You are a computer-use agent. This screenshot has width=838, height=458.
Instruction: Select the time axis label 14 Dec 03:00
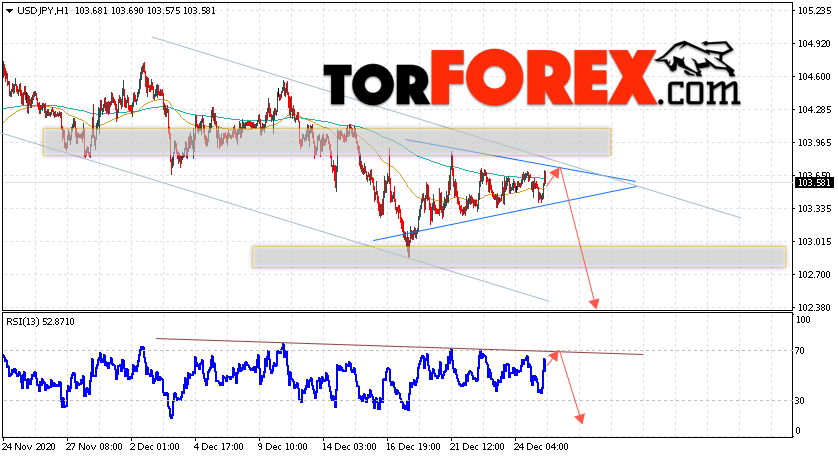point(349,446)
